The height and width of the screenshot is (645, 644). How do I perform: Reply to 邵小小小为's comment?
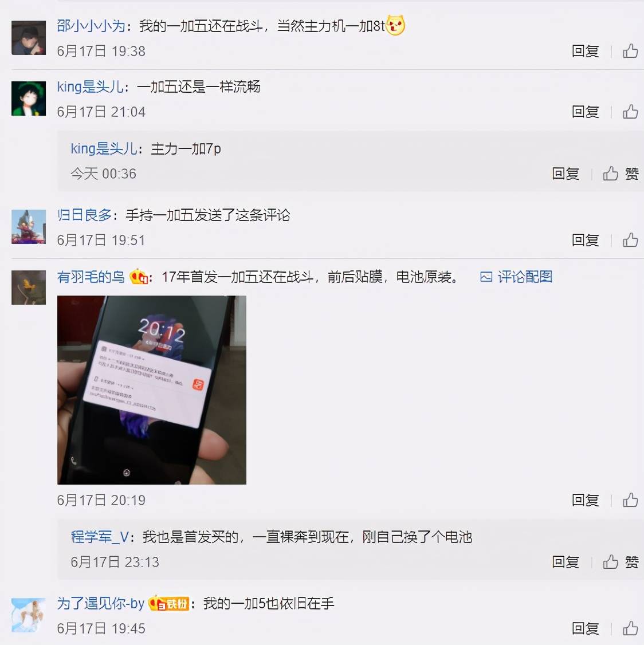[585, 51]
